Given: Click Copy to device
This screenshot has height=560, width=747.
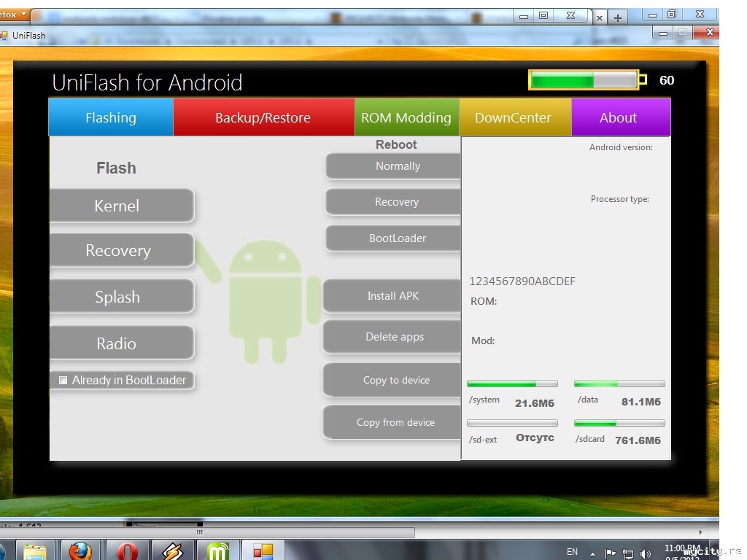Looking at the screenshot, I should [392, 380].
